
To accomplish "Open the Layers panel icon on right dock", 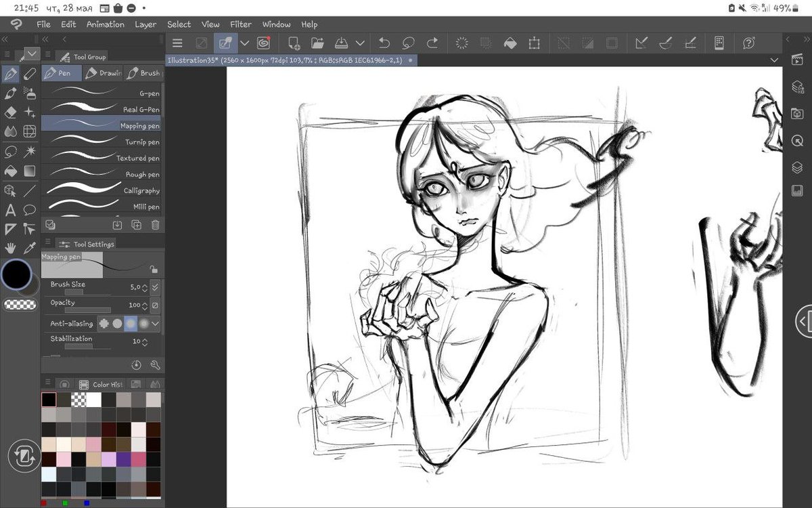I will pyautogui.click(x=797, y=167).
